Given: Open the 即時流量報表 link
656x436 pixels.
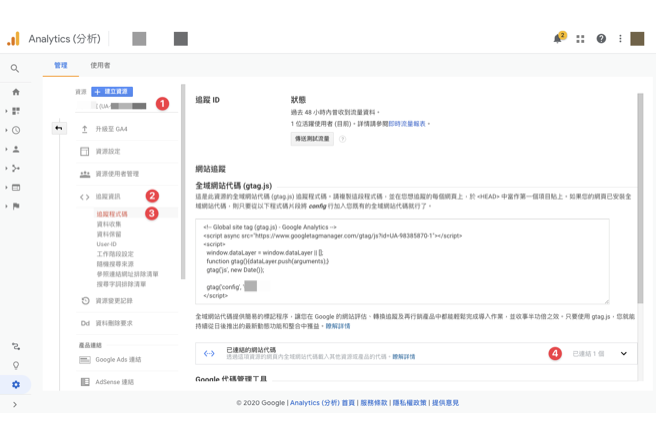Looking at the screenshot, I should (407, 124).
